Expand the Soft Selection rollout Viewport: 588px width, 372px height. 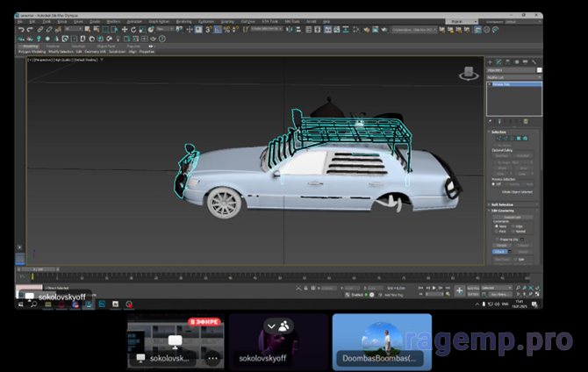point(502,204)
